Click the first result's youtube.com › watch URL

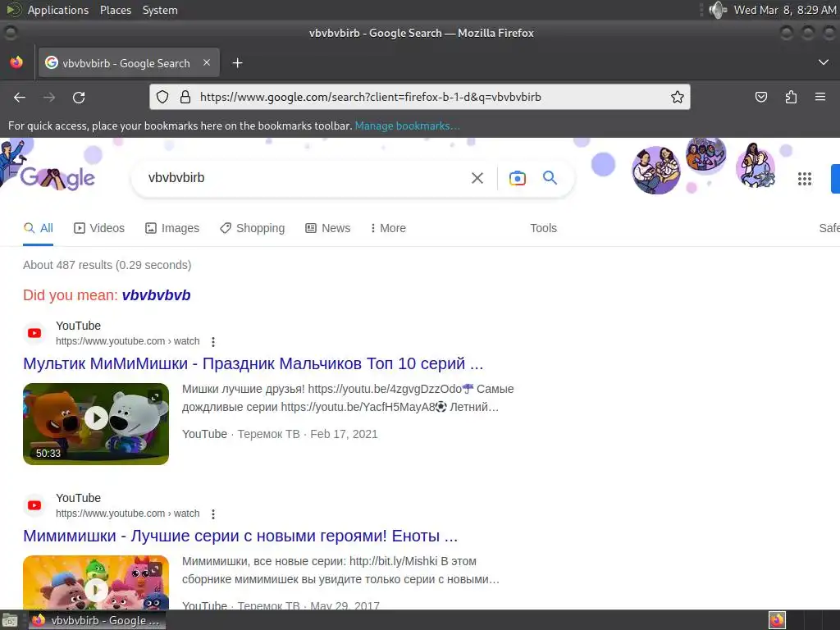tap(127, 341)
